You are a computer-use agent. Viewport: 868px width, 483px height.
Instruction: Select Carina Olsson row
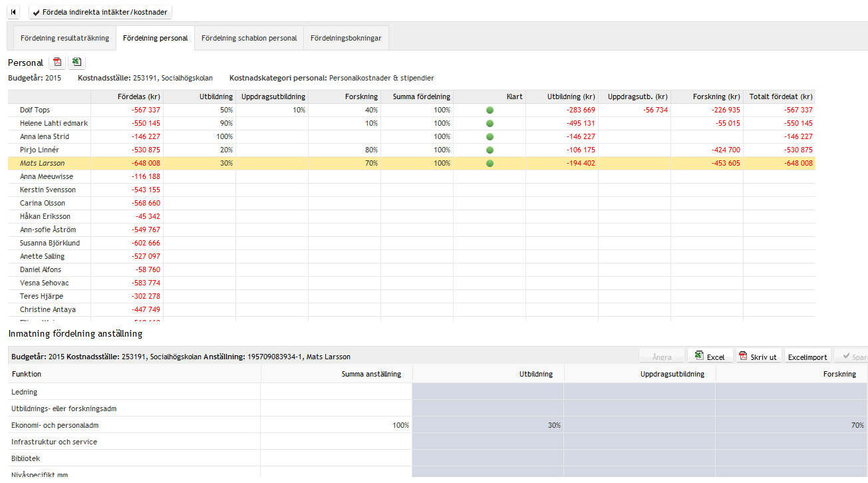click(411, 203)
